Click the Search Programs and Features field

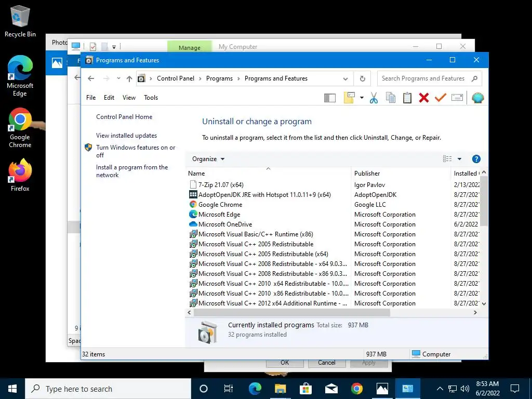tap(430, 79)
